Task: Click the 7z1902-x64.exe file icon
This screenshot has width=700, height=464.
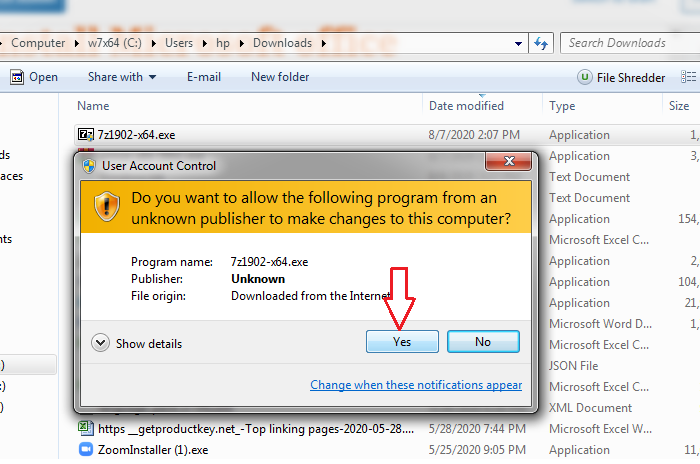Action: pyautogui.click(x=85, y=135)
